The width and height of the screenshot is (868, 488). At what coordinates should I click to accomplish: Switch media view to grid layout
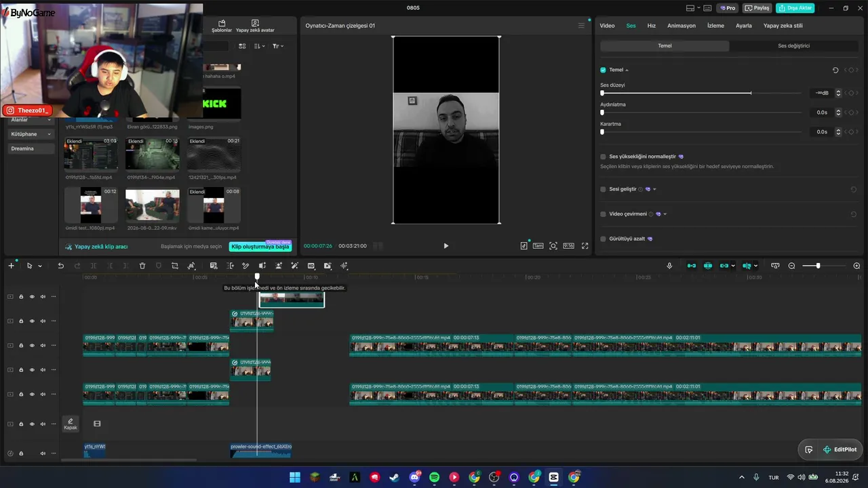point(242,46)
